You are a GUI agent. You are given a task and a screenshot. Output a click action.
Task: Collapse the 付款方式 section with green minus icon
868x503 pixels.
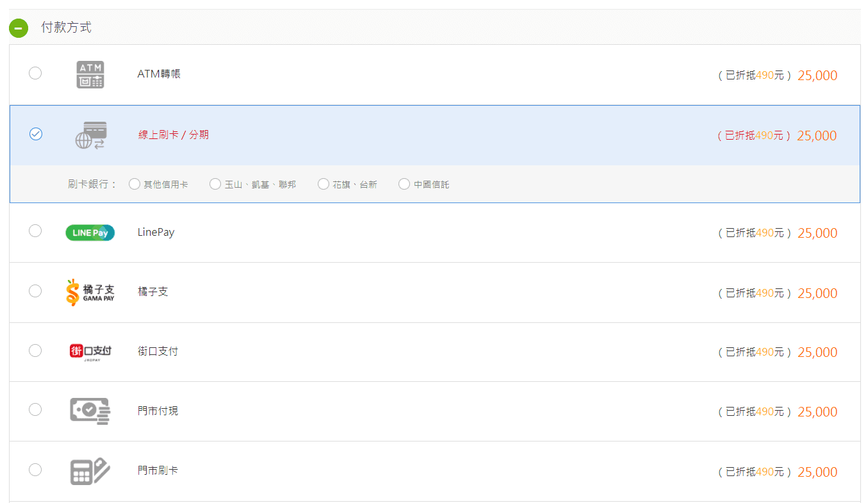19,28
